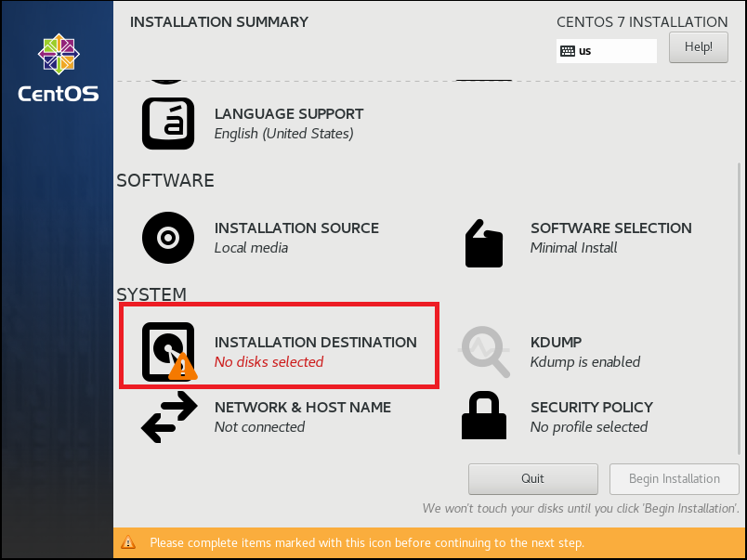Click the Installation Destination disk icon
The width and height of the screenshot is (747, 560).
169,352
